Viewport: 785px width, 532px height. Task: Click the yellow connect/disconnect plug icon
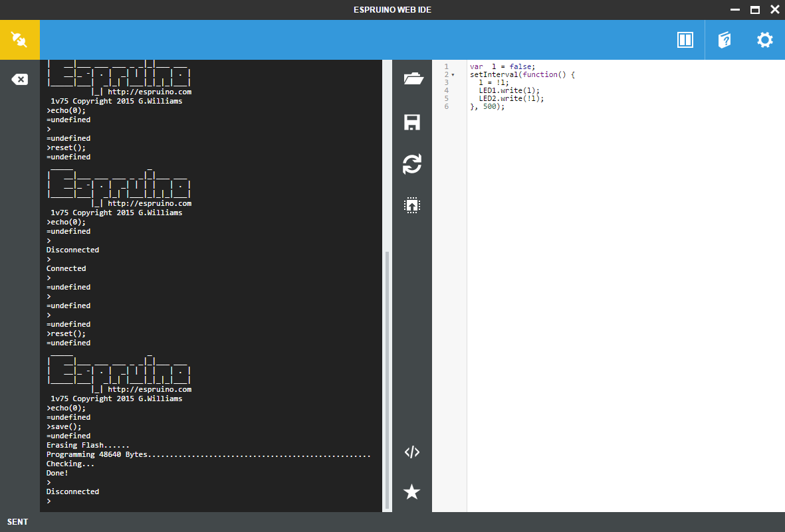pyautogui.click(x=19, y=40)
